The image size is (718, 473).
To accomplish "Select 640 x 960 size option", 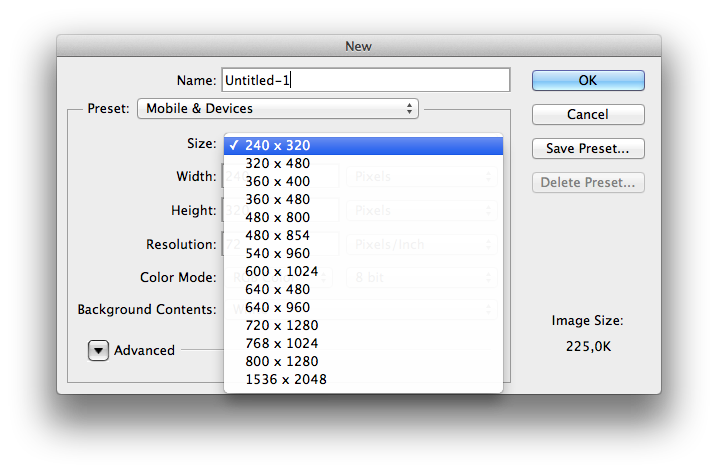I will tap(364, 307).
